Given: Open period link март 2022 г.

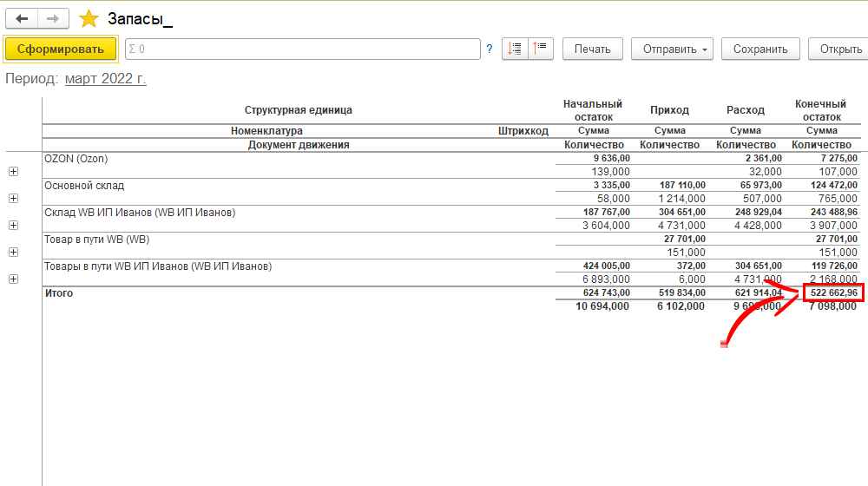Looking at the screenshot, I should click(x=106, y=79).
